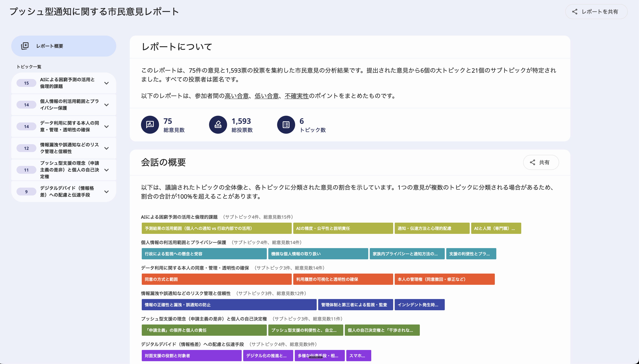Select teal block 機微な個人情報の取り扱い
This screenshot has width=639, height=364.
[x=318, y=254]
